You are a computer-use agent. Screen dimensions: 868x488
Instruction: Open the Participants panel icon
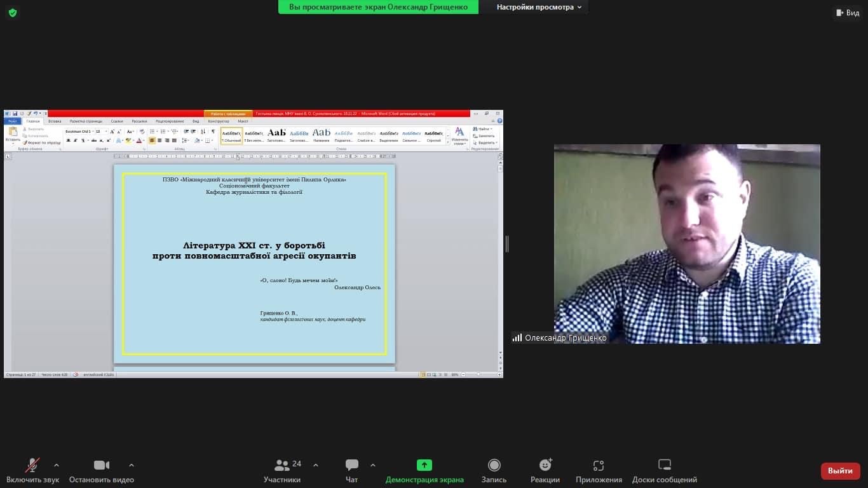(282, 465)
